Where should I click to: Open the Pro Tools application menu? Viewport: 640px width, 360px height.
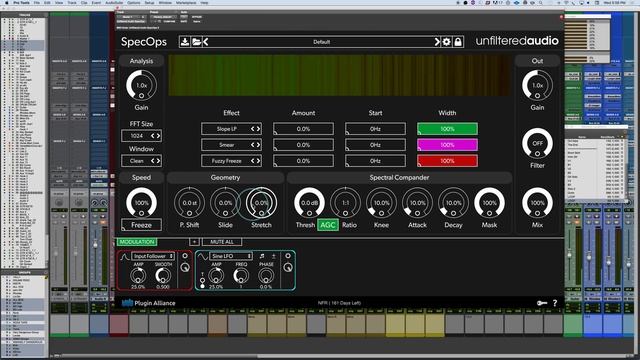(21, 2)
